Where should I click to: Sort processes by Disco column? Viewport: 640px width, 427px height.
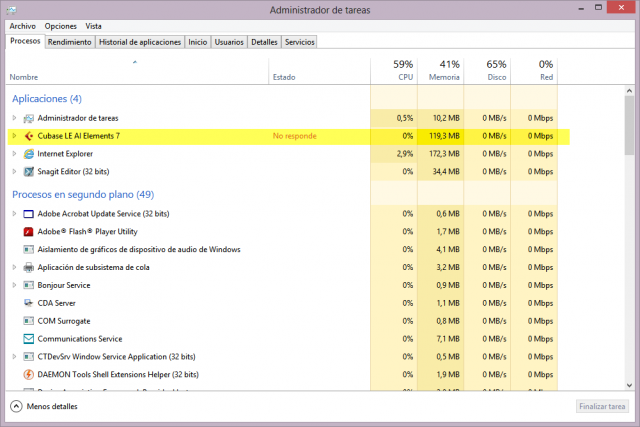point(487,71)
